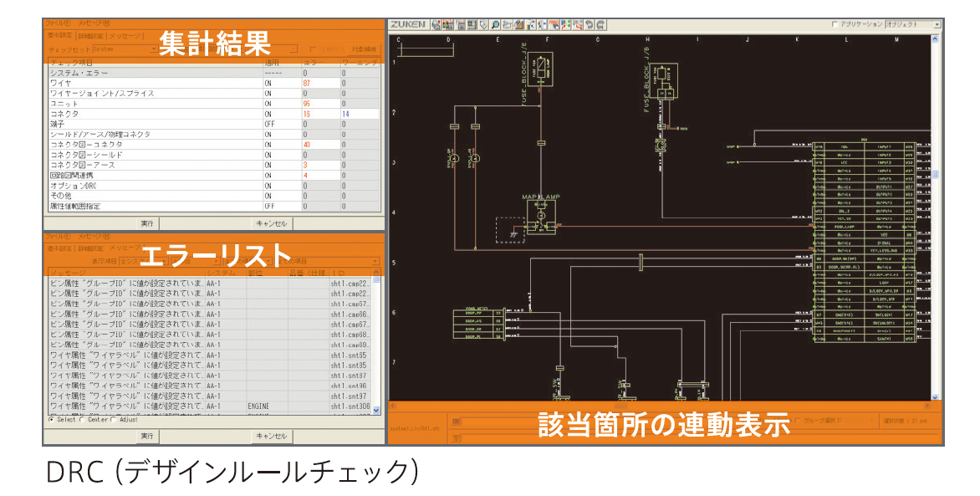Enable the アプリケーション checkbox
The height and width of the screenshot is (496, 980).
(835, 24)
